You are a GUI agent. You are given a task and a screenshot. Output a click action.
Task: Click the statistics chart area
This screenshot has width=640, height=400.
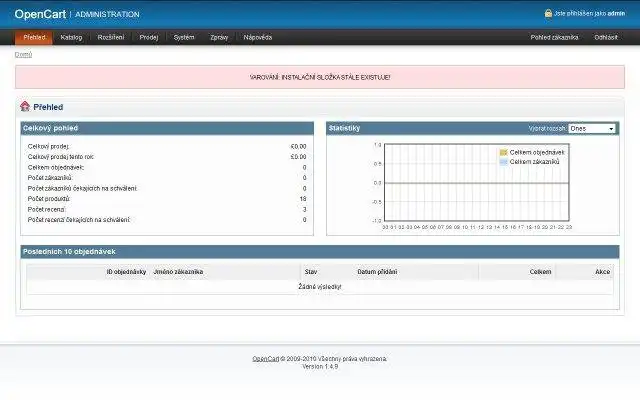coord(477,182)
